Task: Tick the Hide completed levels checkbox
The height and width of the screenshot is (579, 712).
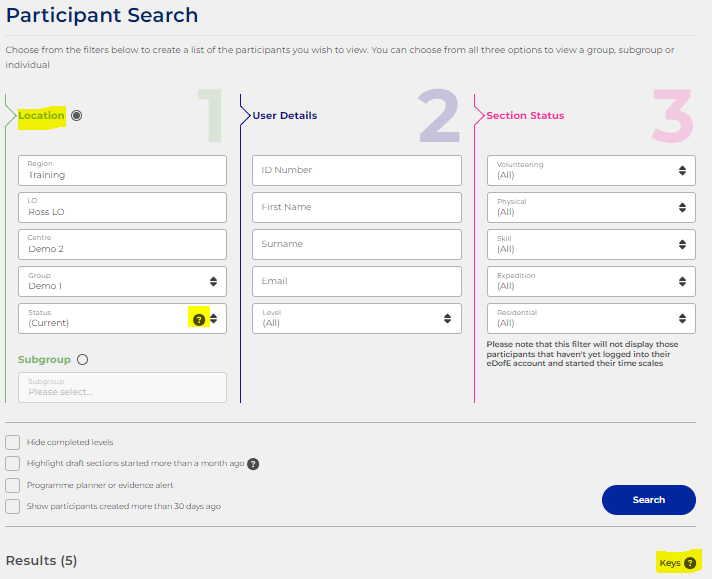Action: click(13, 442)
